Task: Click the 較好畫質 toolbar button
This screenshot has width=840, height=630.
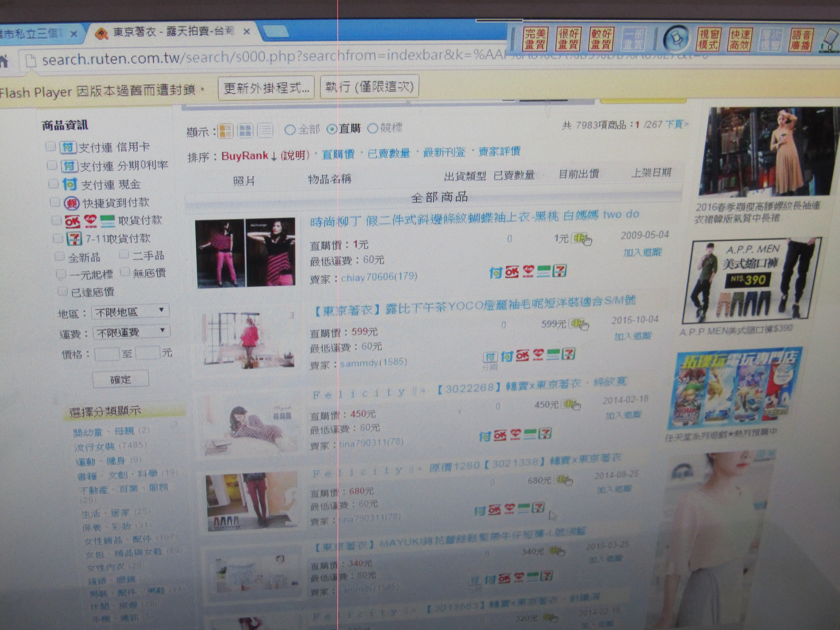Action: 601,39
